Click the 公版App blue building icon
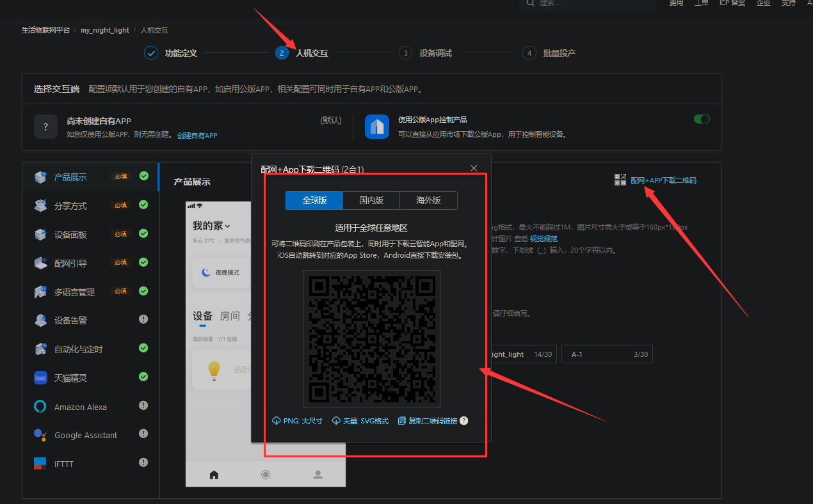 [377, 127]
